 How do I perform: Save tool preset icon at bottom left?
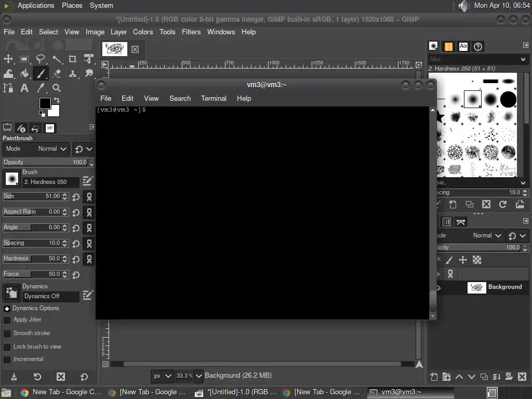(14, 377)
